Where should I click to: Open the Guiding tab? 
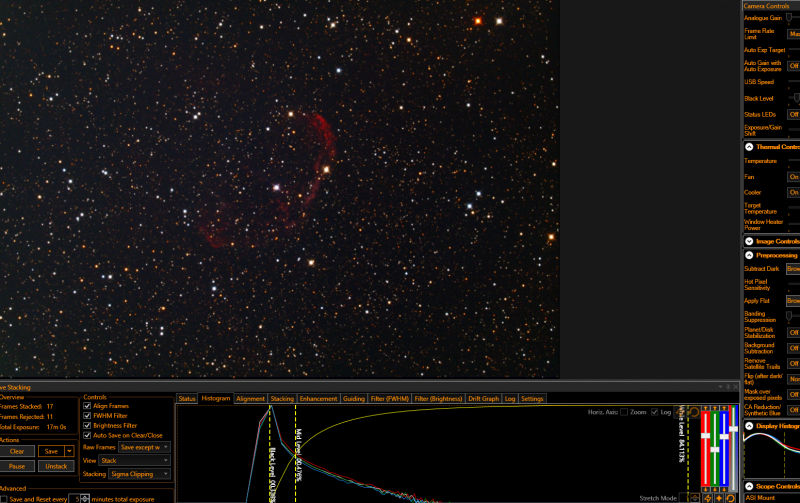(x=354, y=398)
